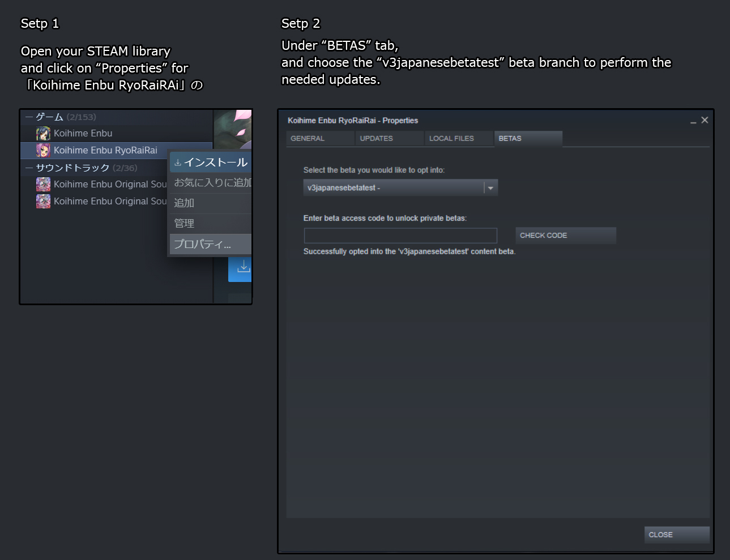Click the game artwork thumbnail in Steam library

(x=233, y=130)
